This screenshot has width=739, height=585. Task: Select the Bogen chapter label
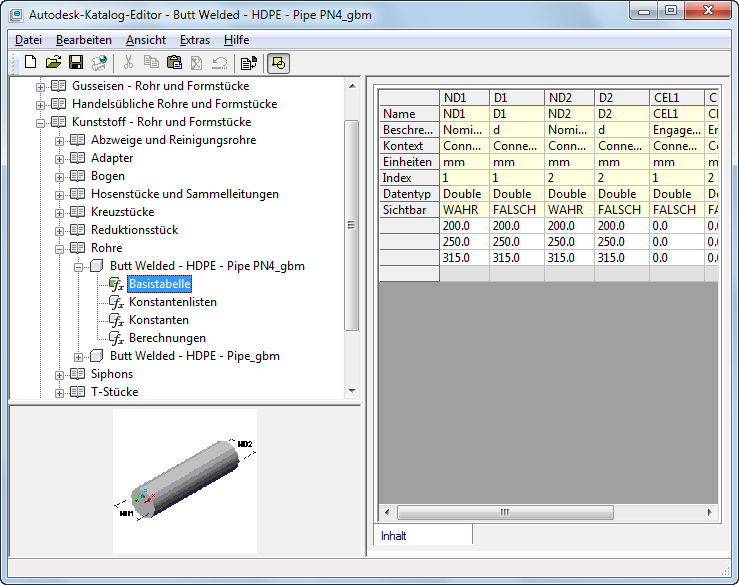tap(108, 176)
